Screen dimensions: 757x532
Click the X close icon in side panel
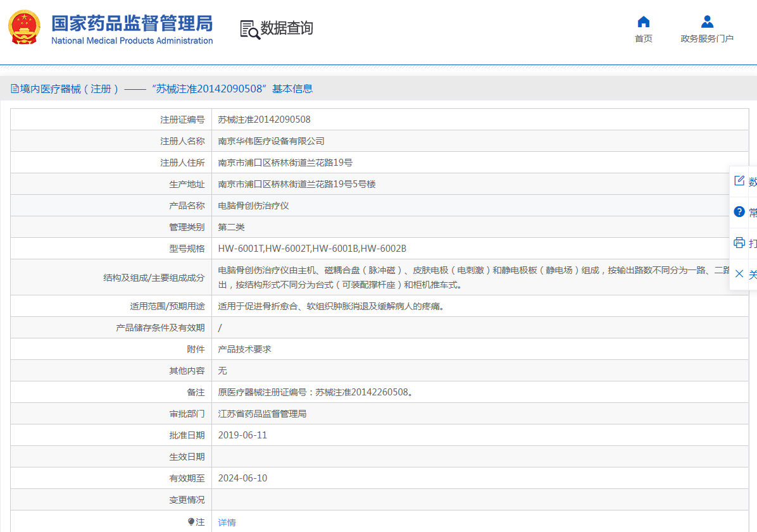(739, 274)
